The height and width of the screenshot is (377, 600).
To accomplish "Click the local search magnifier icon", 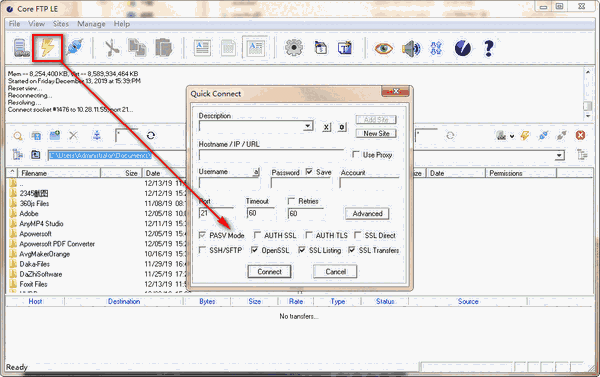I will point(18,136).
